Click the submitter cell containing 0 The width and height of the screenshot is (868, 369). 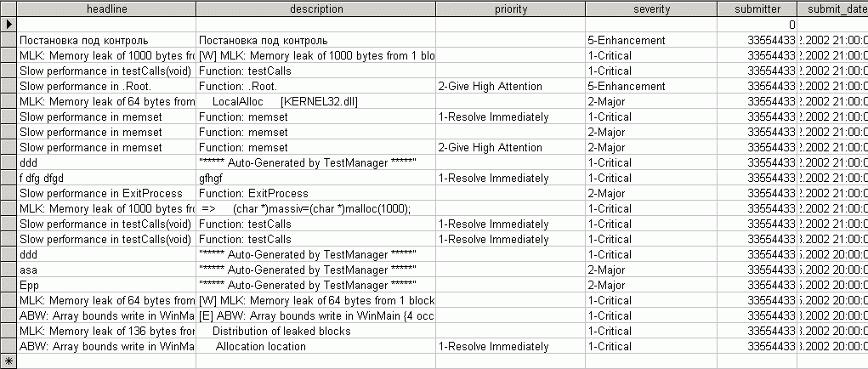tap(757, 25)
